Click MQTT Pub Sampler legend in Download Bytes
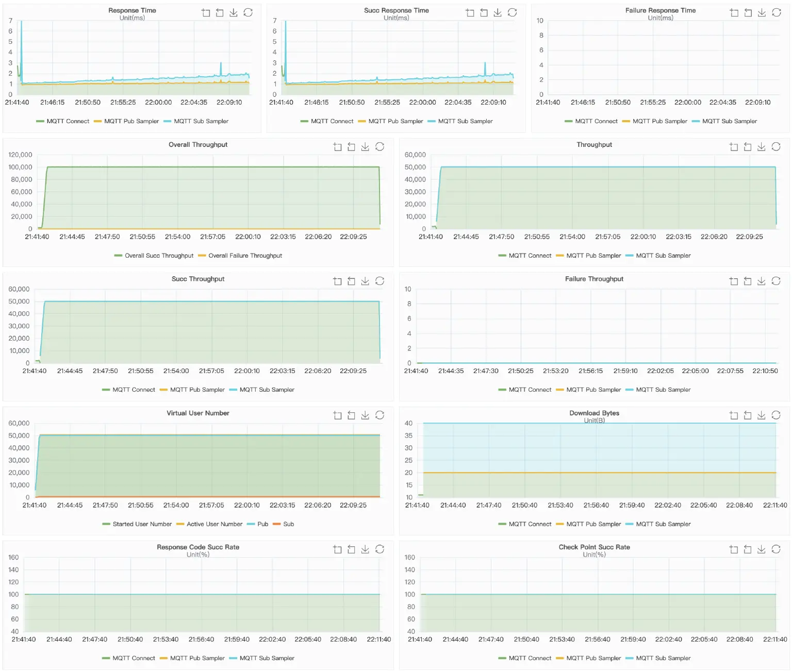Image resolution: width=792 pixels, height=672 pixels. pyautogui.click(x=593, y=524)
